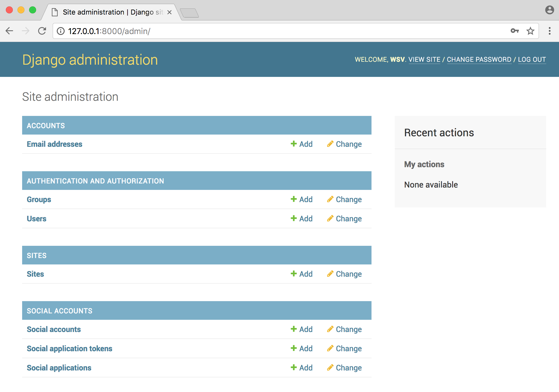Open a new browser tab
Image resolution: width=559 pixels, height=392 pixels.
click(x=189, y=13)
